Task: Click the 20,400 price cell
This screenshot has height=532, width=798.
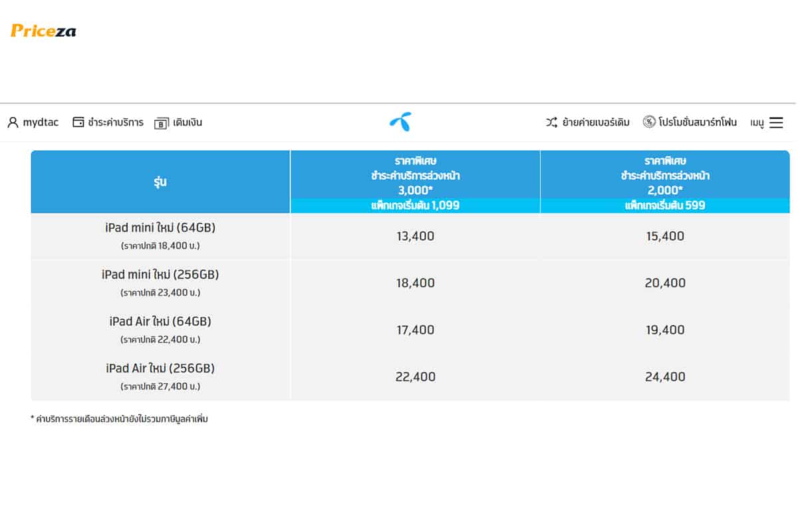Action: [x=665, y=283]
